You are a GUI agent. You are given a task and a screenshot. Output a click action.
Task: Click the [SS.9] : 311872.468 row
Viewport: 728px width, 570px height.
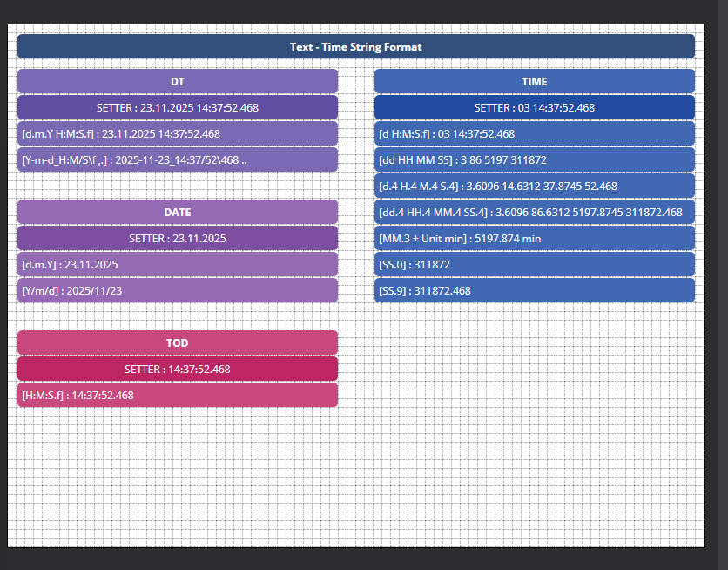click(x=535, y=290)
